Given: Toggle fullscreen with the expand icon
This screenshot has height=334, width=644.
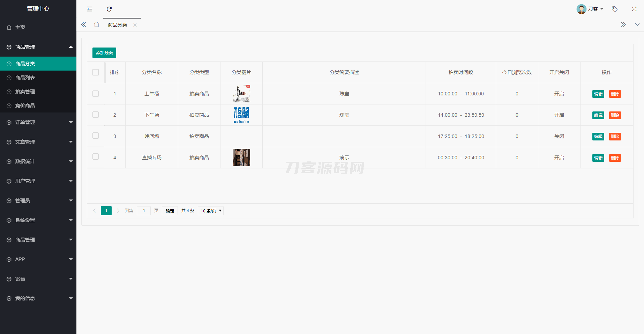Looking at the screenshot, I should (x=634, y=9).
